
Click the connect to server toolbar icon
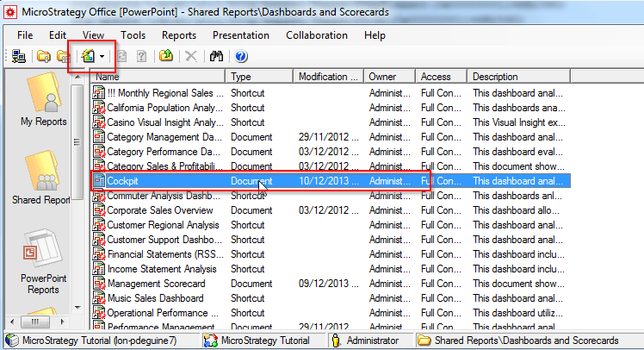(18, 56)
